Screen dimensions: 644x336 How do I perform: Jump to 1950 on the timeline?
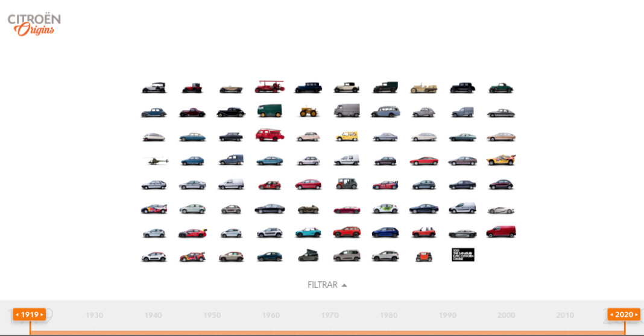pos(212,315)
